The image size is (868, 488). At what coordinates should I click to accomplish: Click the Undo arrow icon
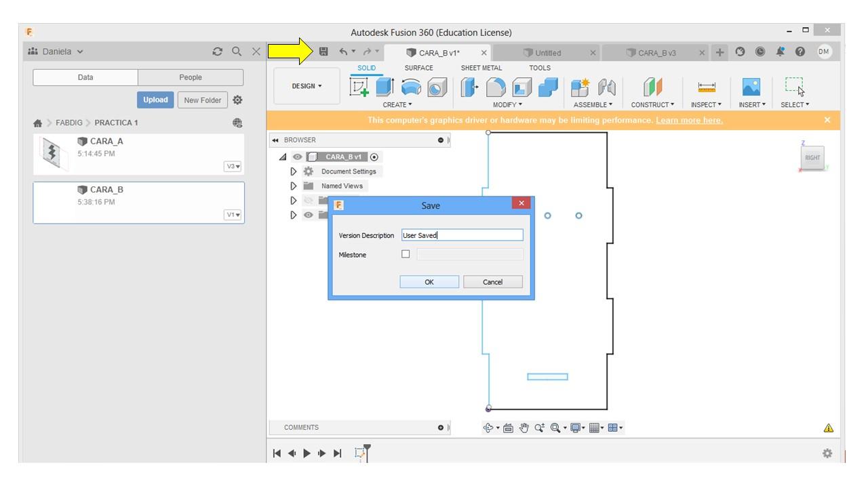343,52
